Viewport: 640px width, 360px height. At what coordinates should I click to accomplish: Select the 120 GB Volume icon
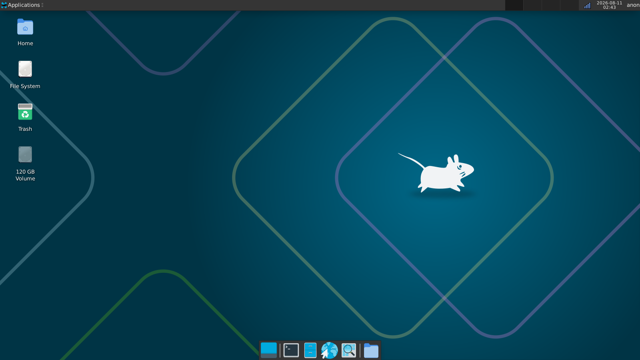click(25, 163)
